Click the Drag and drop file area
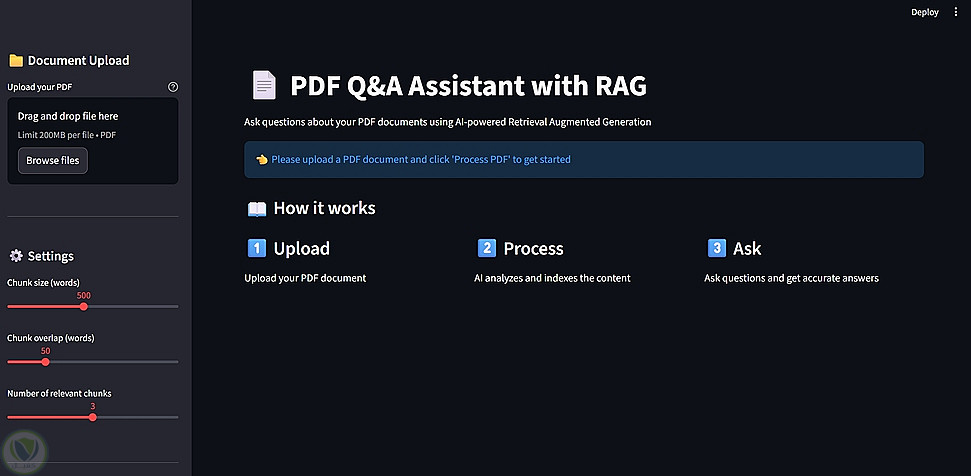 (92, 125)
